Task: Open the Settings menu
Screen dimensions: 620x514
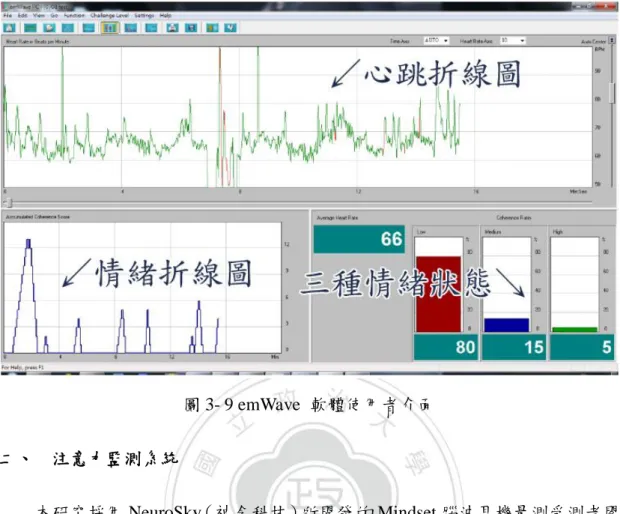Action: coord(144,15)
